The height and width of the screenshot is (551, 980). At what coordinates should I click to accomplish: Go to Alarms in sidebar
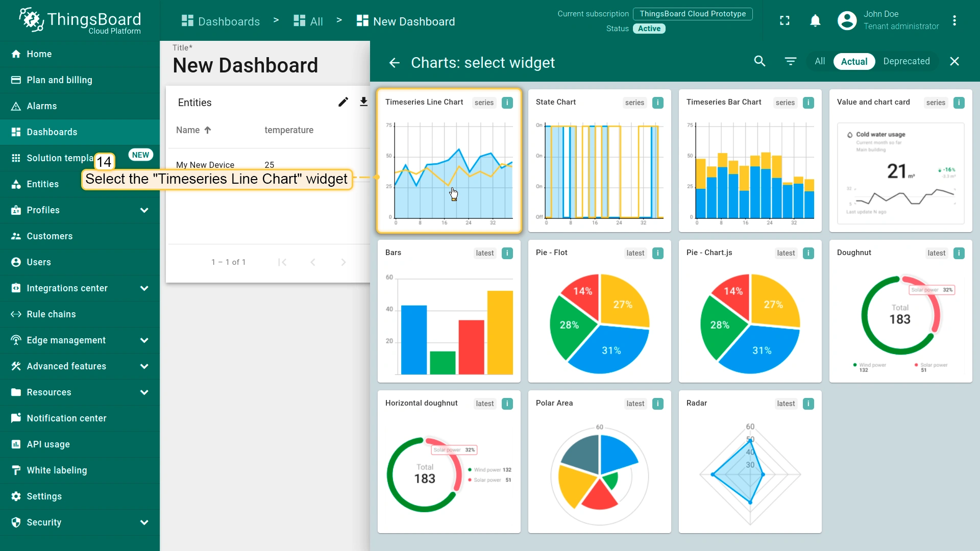[x=42, y=106]
